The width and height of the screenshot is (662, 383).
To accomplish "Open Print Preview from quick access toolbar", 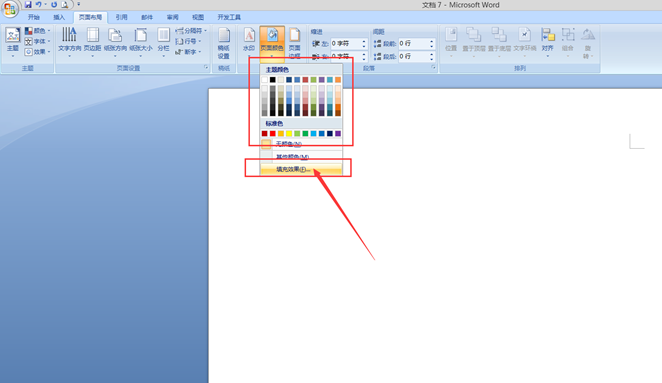I will point(65,5).
